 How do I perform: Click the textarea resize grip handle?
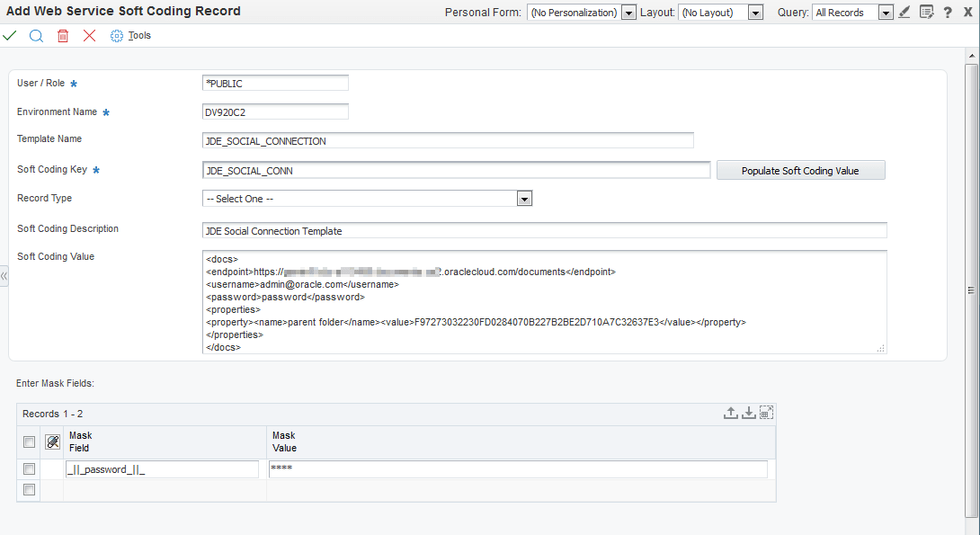tap(880, 349)
